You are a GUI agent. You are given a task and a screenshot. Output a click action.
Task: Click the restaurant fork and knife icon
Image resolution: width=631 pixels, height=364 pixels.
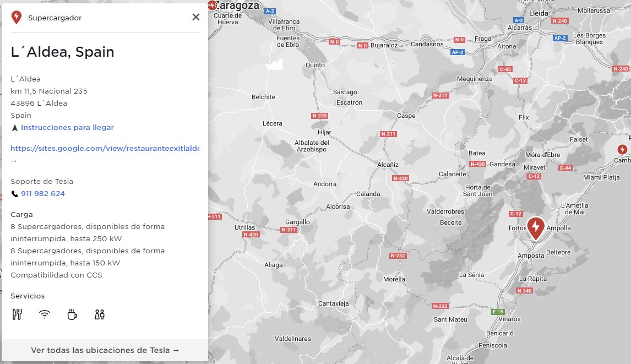[17, 314]
